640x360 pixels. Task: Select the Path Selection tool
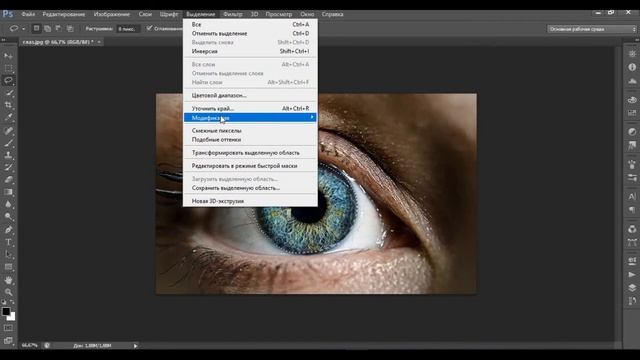[x=8, y=254]
